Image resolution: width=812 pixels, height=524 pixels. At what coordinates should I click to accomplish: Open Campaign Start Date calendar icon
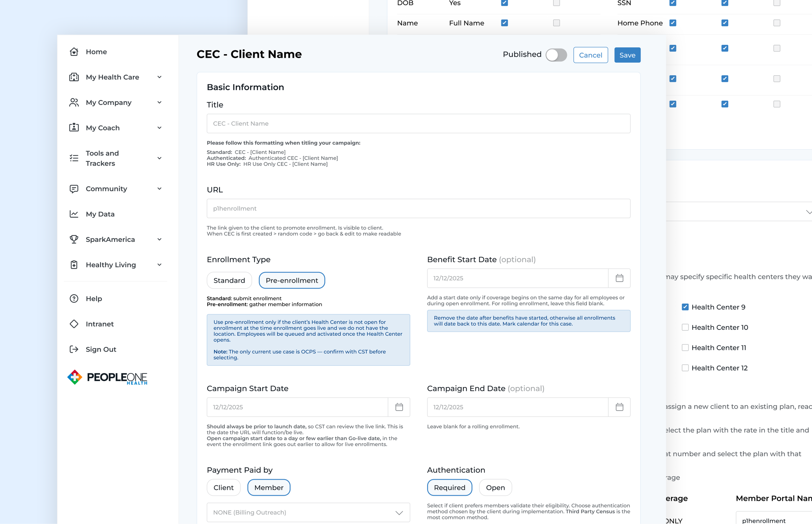[399, 407]
